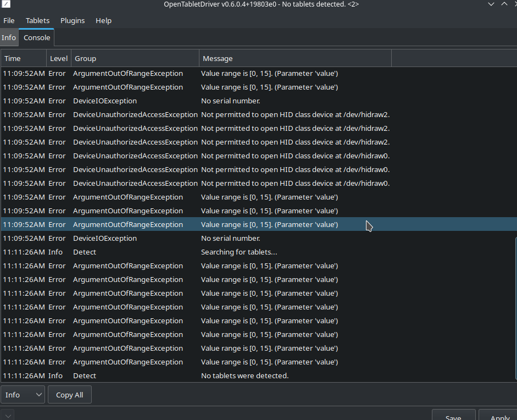
Task: Click the Copy All button
Action: (69, 395)
